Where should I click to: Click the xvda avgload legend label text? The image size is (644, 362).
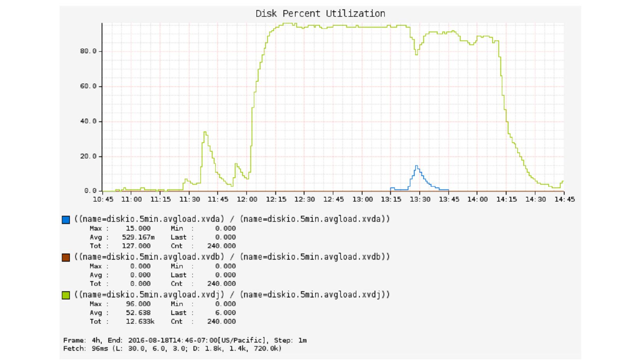232,219
